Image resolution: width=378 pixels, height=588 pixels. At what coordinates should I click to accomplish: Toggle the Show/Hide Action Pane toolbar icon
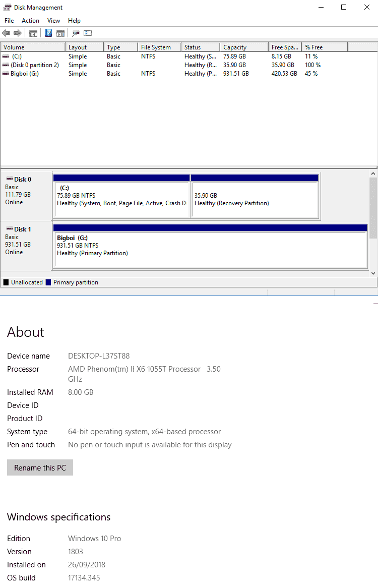(60, 33)
